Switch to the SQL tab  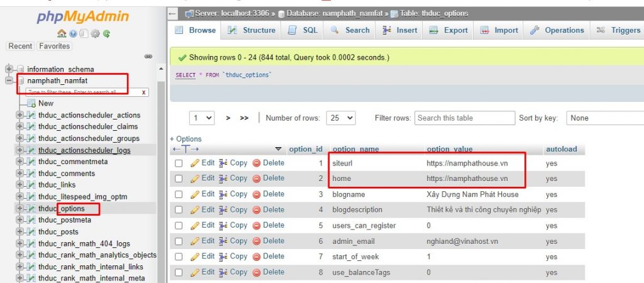(302, 30)
